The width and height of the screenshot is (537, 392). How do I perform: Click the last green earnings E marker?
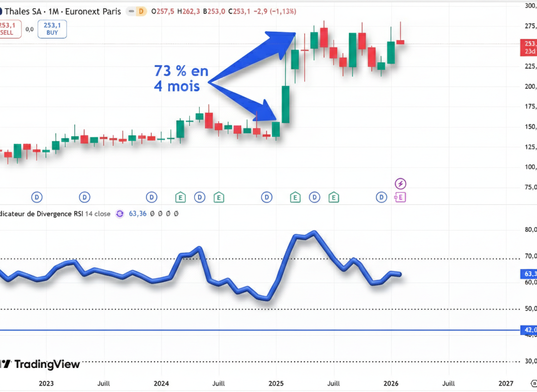(334, 197)
